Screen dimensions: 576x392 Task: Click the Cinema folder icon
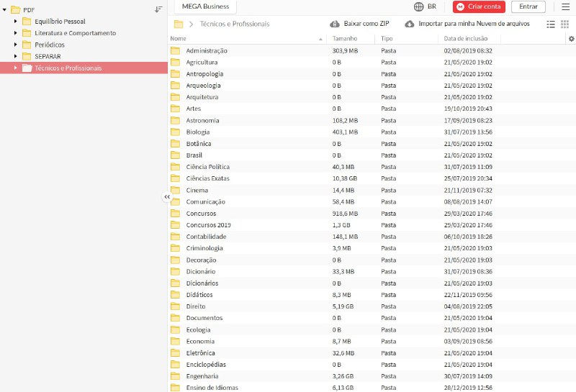pos(175,190)
